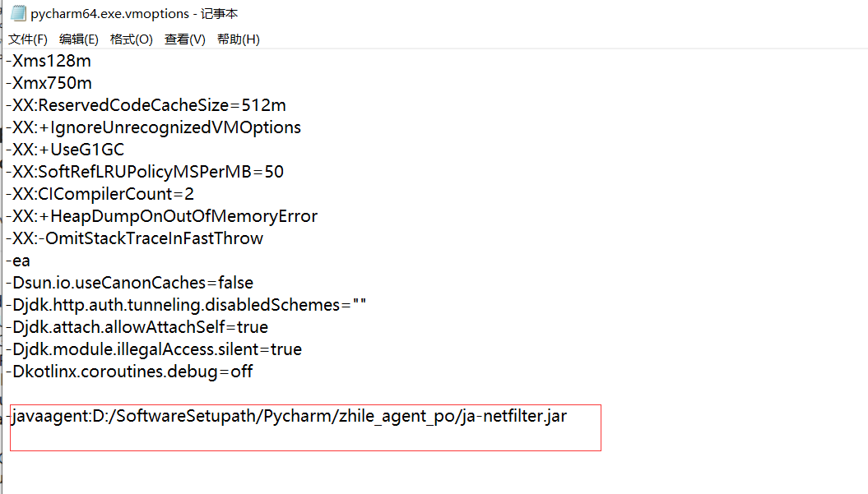Screen dimensions: 868x494
Task: Click the -Dkotlinx.coroutines.debug=off line
Action: click(129, 372)
